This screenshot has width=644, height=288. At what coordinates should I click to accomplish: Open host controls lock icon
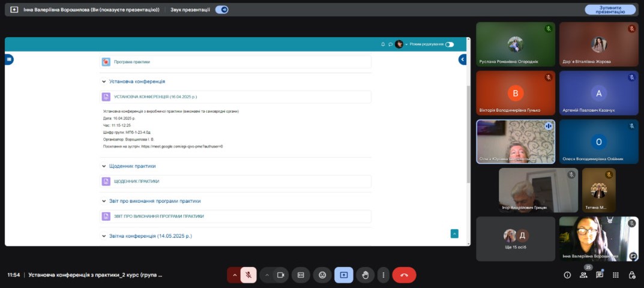(x=632, y=275)
